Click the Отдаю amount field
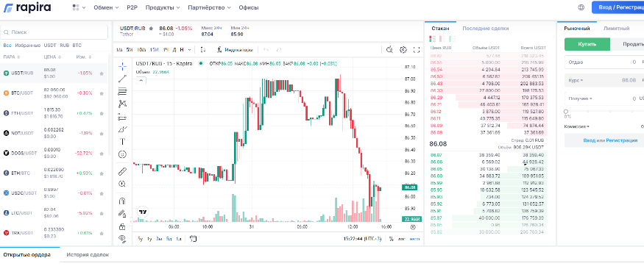644x266 pixels. click(x=604, y=62)
